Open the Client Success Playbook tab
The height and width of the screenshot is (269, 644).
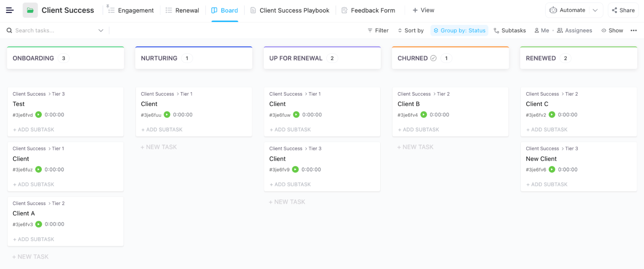pyautogui.click(x=290, y=10)
